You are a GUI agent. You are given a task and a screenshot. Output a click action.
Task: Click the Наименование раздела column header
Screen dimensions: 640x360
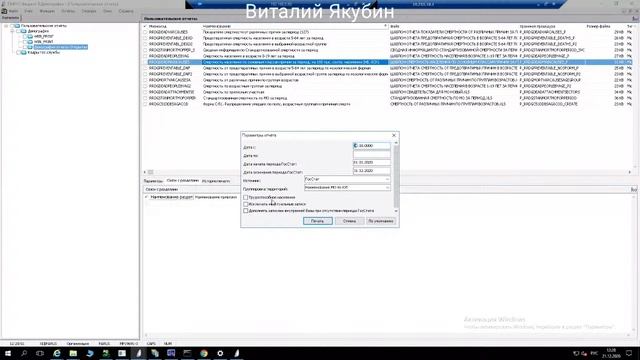pyautogui.click(x=171, y=197)
